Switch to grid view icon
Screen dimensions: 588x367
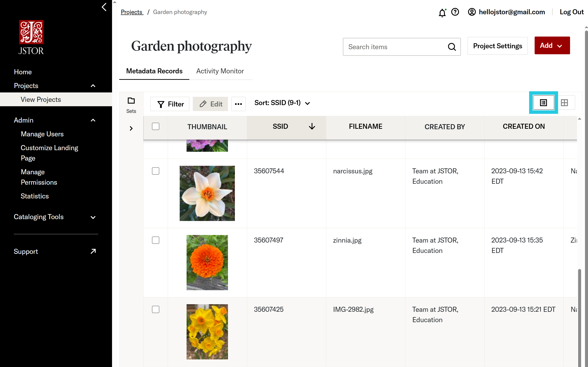(565, 103)
